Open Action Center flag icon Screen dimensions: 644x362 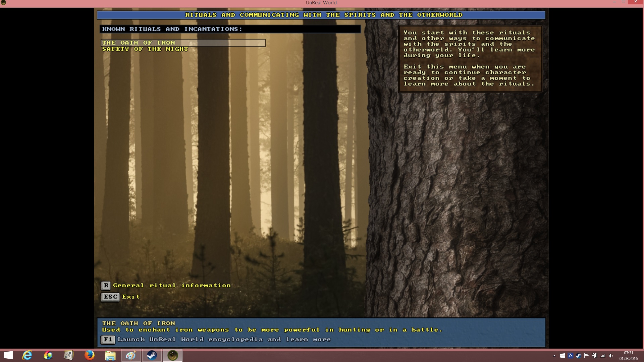click(x=587, y=356)
